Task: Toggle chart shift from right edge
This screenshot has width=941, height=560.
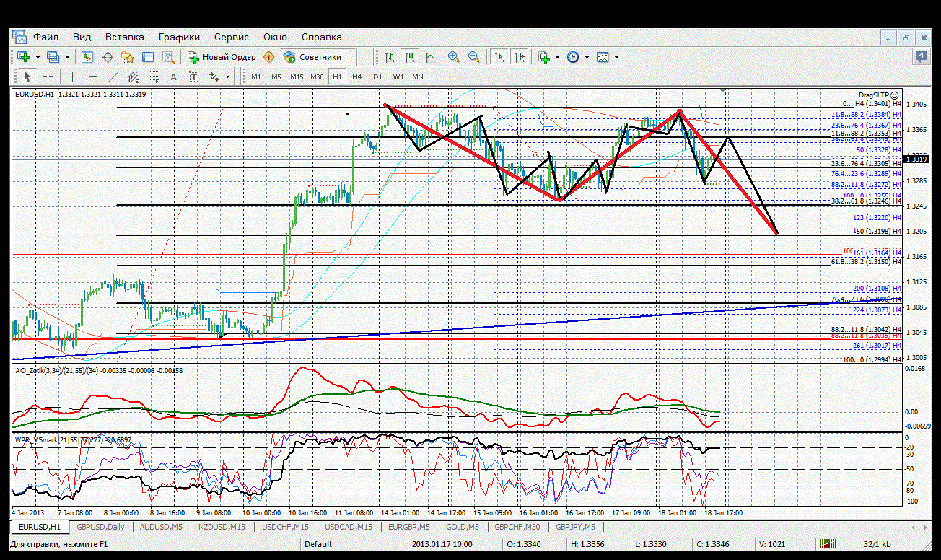Action: (519, 57)
